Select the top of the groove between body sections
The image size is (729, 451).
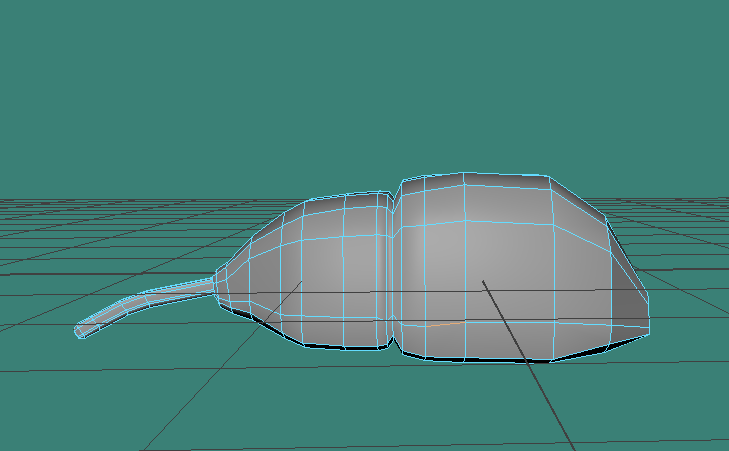pos(397,190)
